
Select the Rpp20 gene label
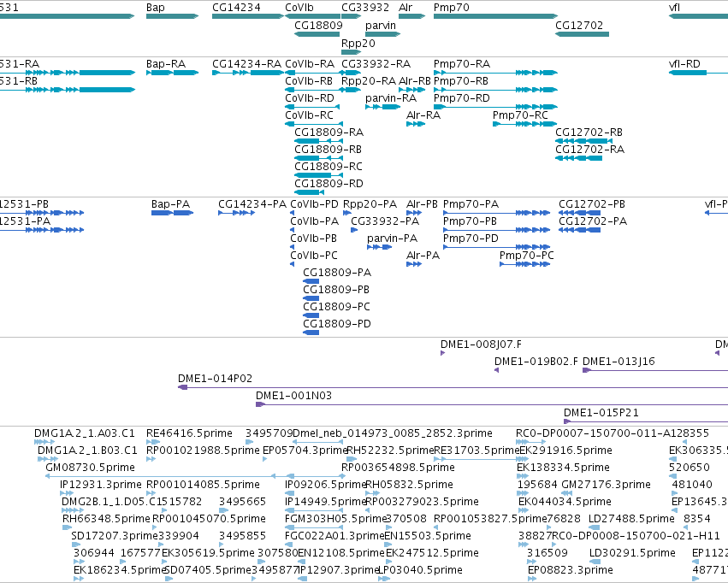358,43
